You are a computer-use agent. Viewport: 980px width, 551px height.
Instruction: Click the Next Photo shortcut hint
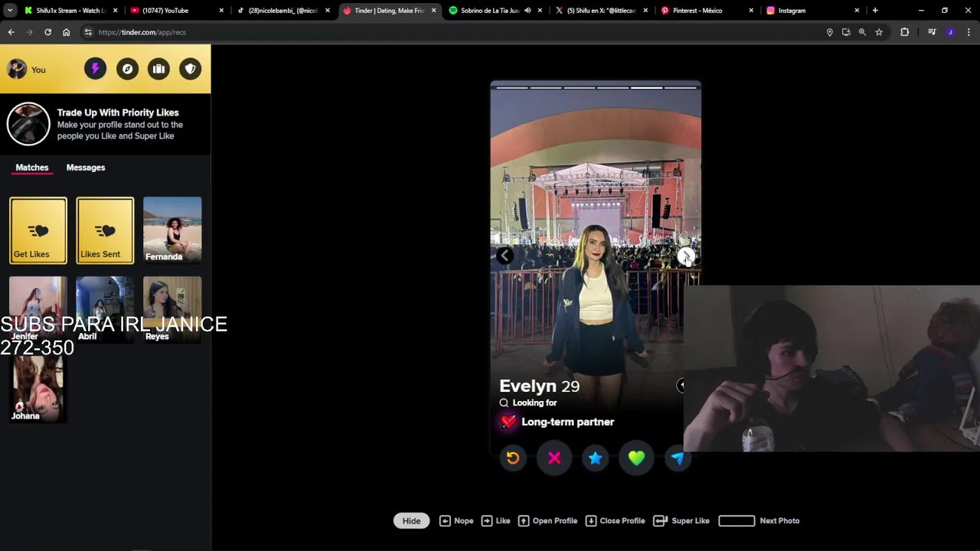[x=759, y=520]
